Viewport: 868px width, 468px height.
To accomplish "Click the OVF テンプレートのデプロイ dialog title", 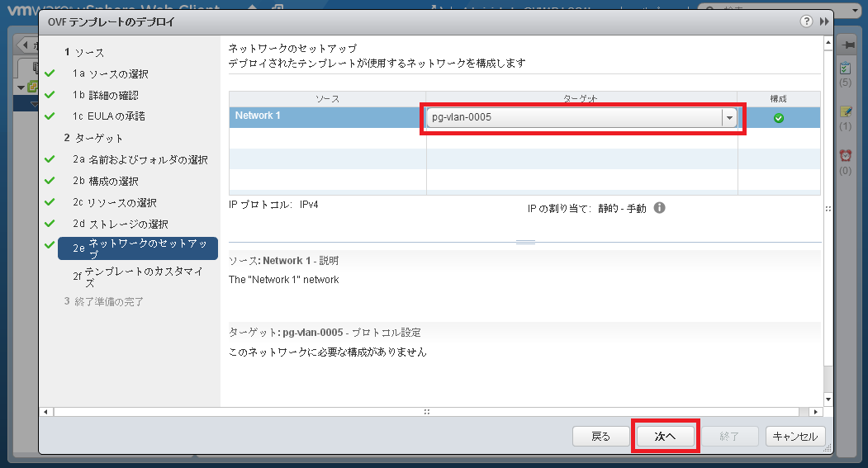I will click(111, 21).
